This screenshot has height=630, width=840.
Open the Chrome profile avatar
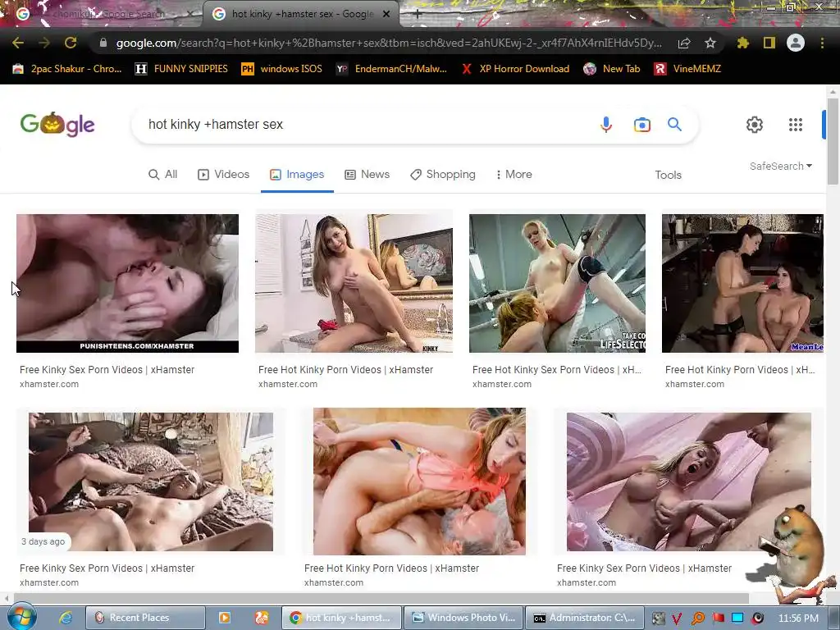(796, 43)
